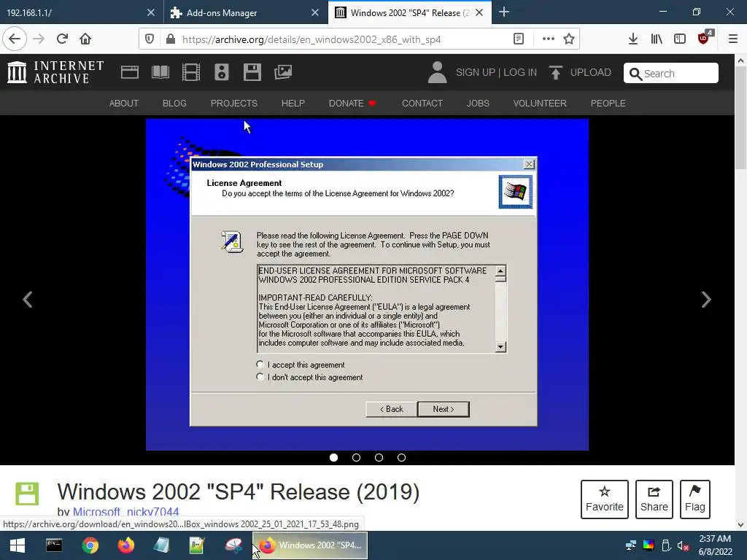Click the SIGN UP link
The width and height of the screenshot is (747, 560).
click(476, 72)
